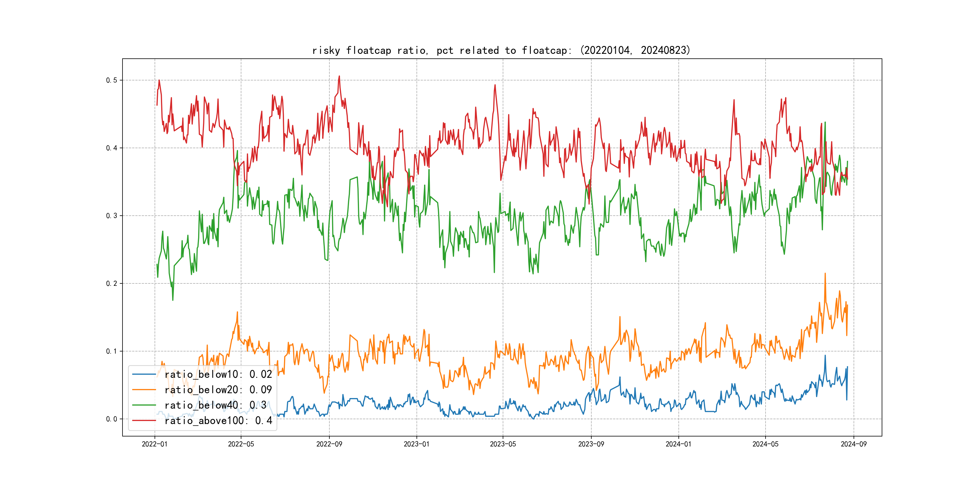Click the 2023-01 x-axis tick label
Viewport: 980px width, 490px height.
[416, 444]
